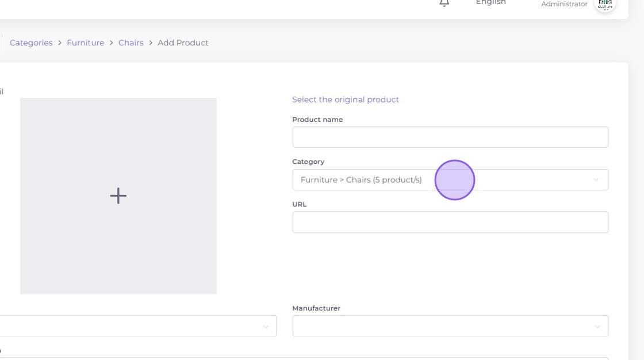Navigate to Furniture breadcrumb link

85,43
